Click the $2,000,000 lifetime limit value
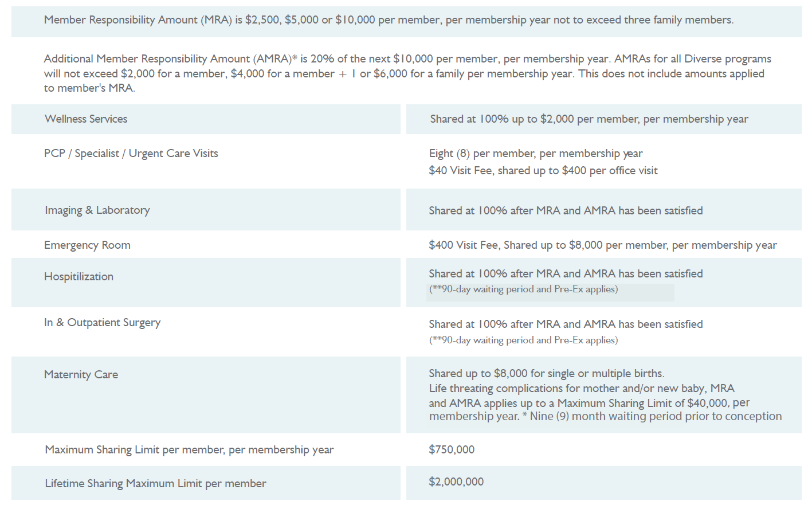The image size is (812, 509). point(456,482)
